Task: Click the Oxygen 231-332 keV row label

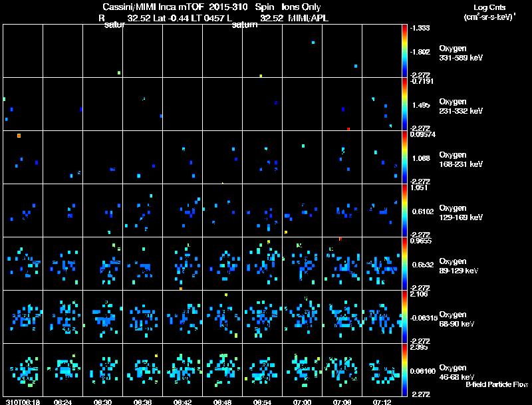Action: 461,106
